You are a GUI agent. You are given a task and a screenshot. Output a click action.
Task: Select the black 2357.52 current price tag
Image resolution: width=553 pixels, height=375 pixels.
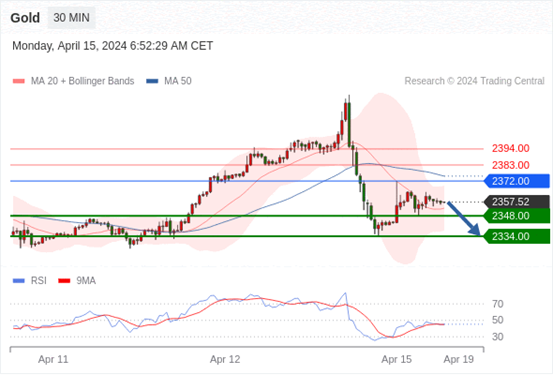tap(517, 202)
